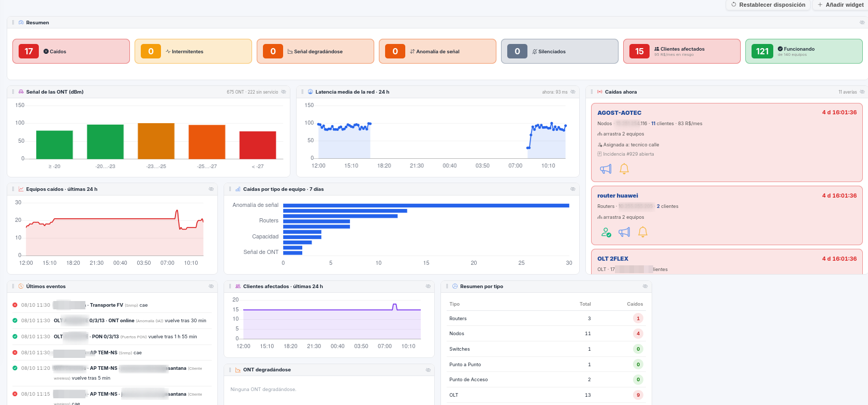The image size is (868, 405).
Task: Click drag handle of Latencia media widget
Action: tap(302, 92)
